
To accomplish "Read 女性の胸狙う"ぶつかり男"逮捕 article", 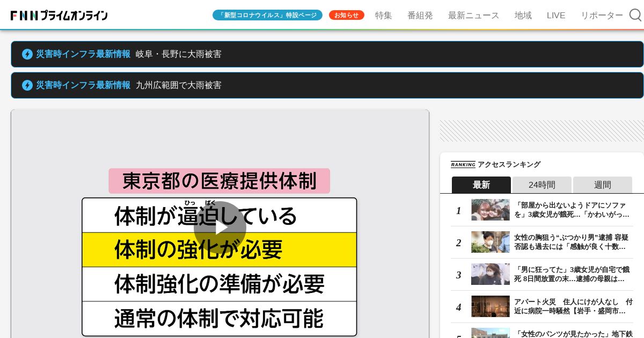I will pyautogui.click(x=572, y=242).
